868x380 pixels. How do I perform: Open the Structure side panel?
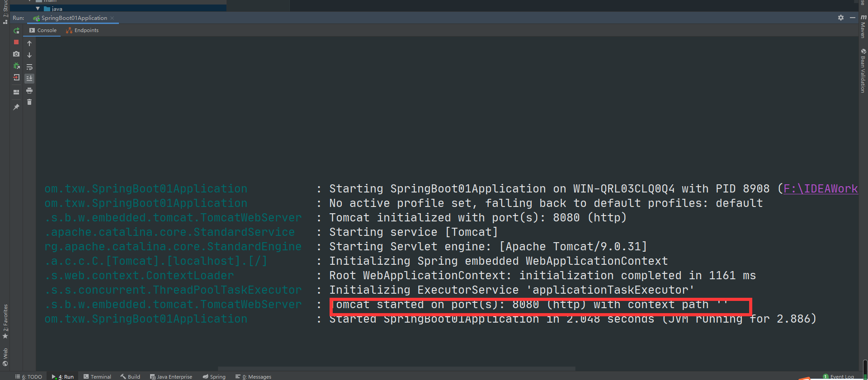pyautogui.click(x=5, y=12)
